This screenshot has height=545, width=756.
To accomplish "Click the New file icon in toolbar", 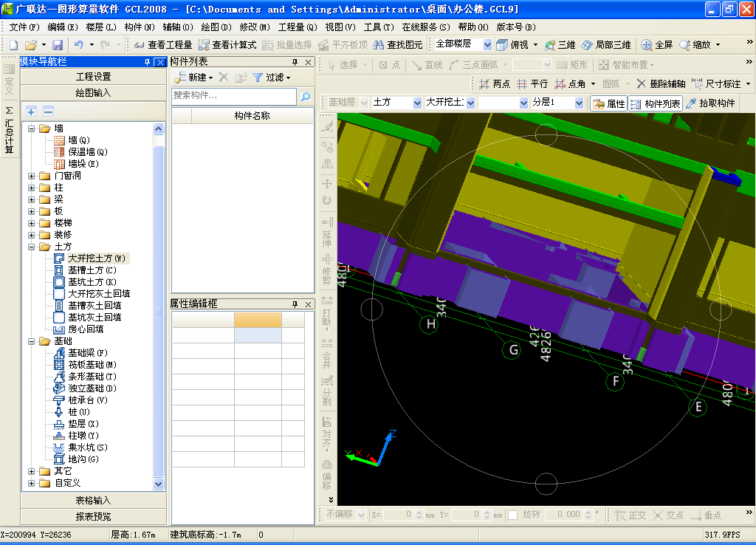I will coord(13,45).
